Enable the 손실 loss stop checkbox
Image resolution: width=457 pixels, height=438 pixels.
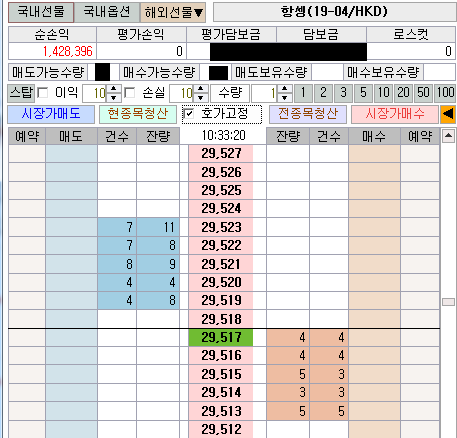pyautogui.click(x=130, y=93)
